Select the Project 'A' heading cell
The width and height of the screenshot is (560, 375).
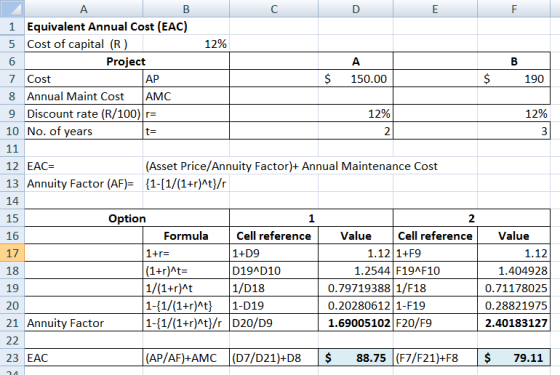[356, 61]
